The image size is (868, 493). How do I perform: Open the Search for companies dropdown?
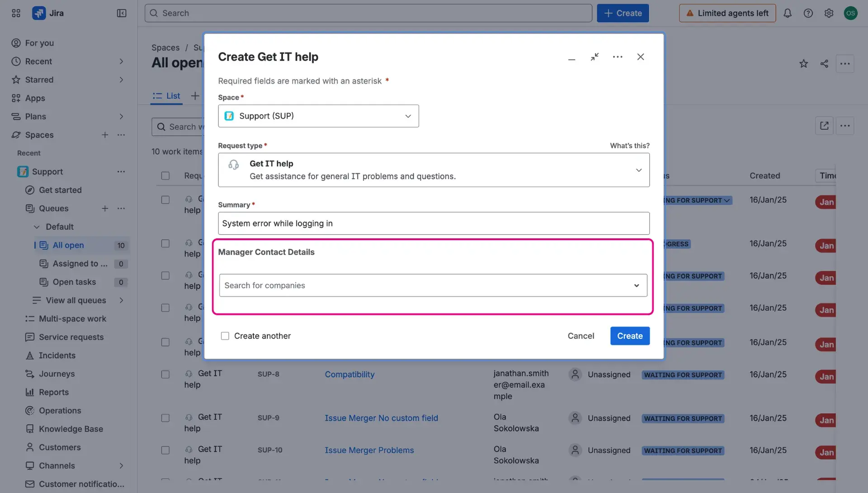click(636, 285)
